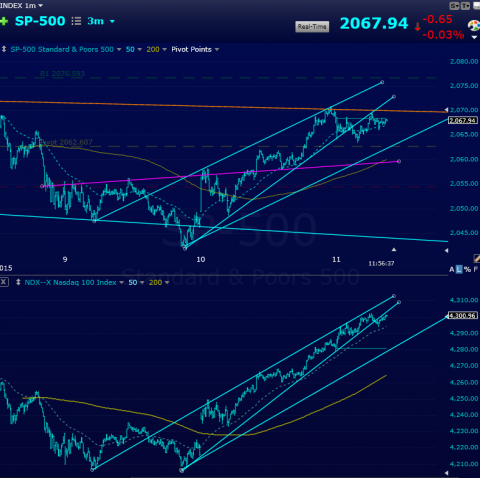Expand the 3m timeframe dropdown
480x478 pixels.
click(x=101, y=21)
